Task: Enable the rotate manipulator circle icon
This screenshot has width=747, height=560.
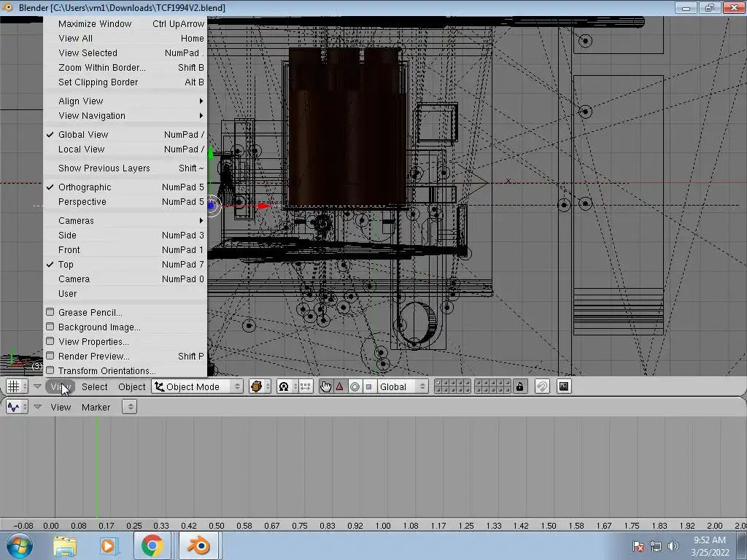Action: coord(355,386)
